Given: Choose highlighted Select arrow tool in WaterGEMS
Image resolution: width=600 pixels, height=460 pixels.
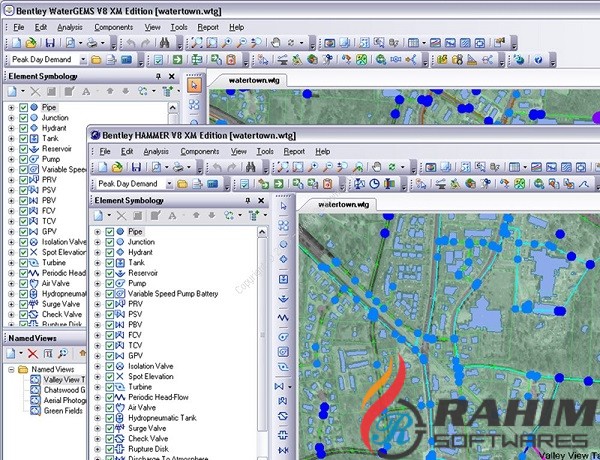Looking at the screenshot, I should [x=194, y=85].
